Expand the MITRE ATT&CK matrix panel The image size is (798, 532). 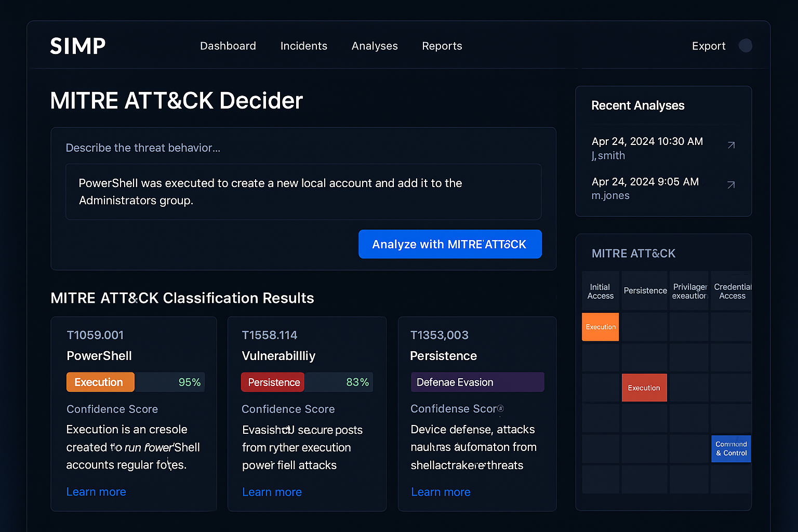[x=633, y=254]
